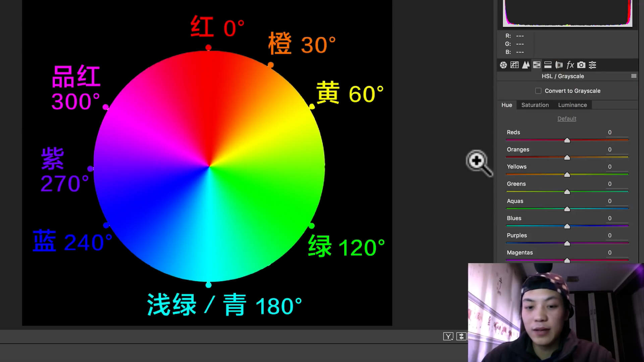Select the HSL / Grayscale panel icon
The width and height of the screenshot is (644, 362).
[x=537, y=65]
